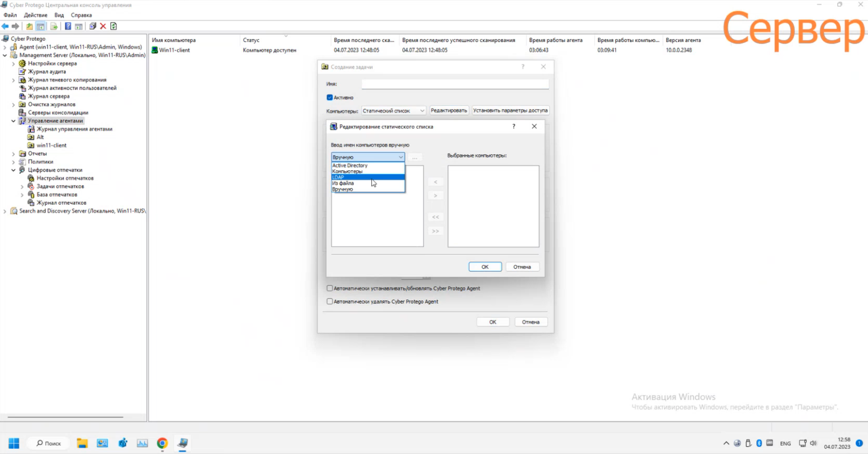
Task: Click OK in static list editing dialog
Action: [485, 267]
